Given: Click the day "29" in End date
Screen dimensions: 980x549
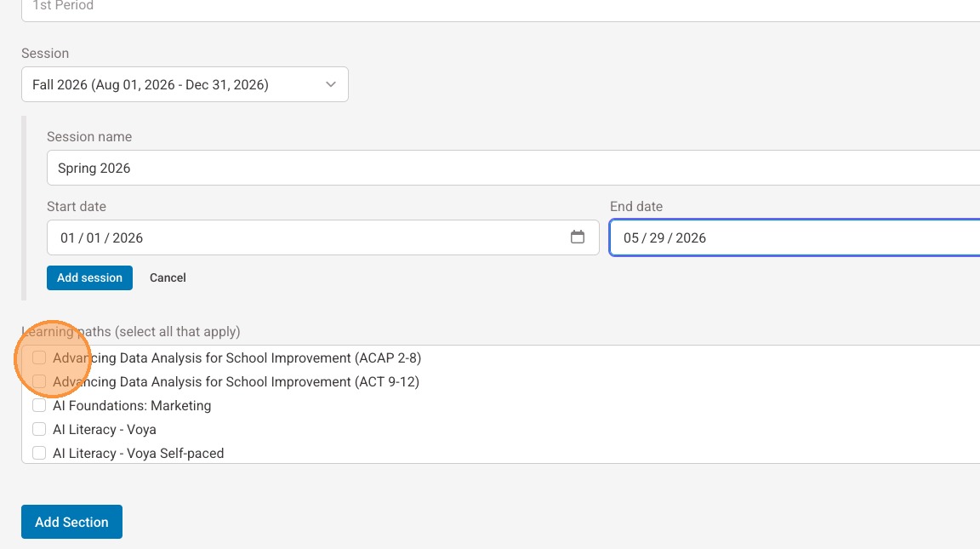Looking at the screenshot, I should [657, 238].
